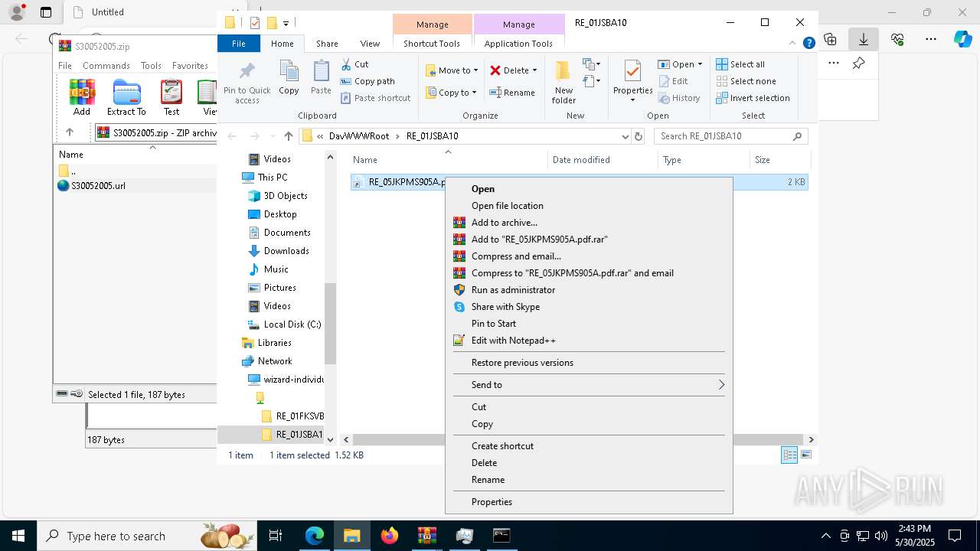Click the Up arrow in Explorer navigation
Image resolution: width=980 pixels, height=551 pixels.
click(x=288, y=136)
